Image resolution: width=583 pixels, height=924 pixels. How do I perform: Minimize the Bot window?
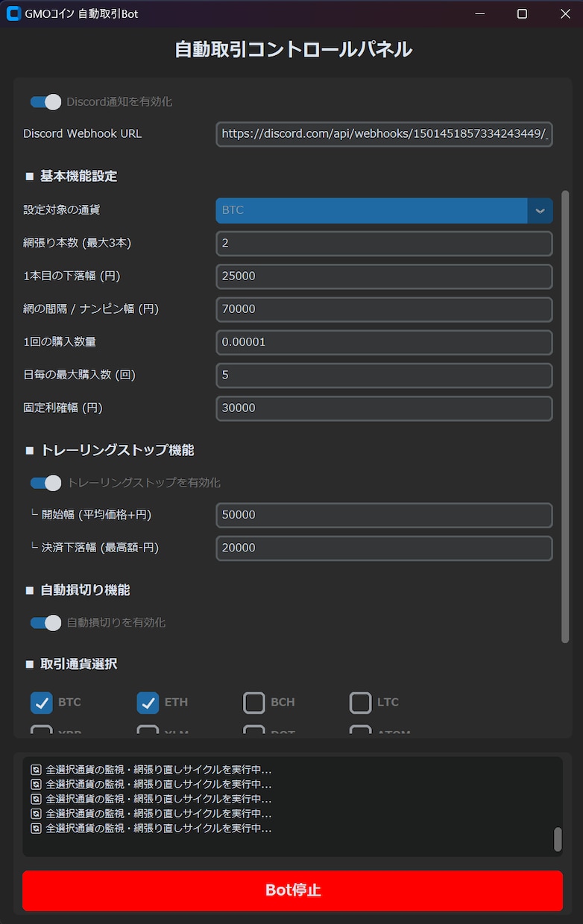click(479, 13)
